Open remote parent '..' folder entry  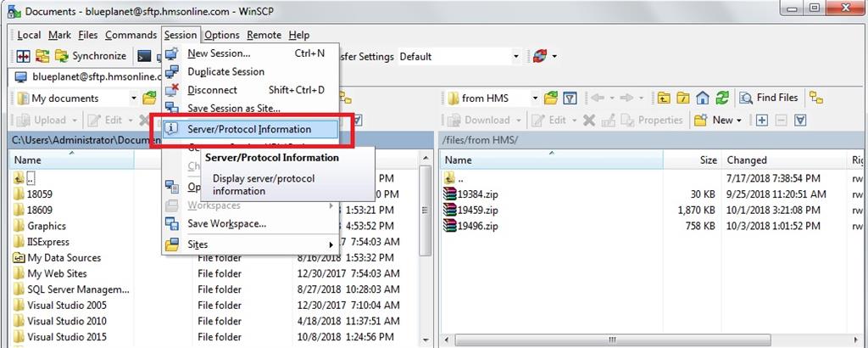[x=455, y=178]
